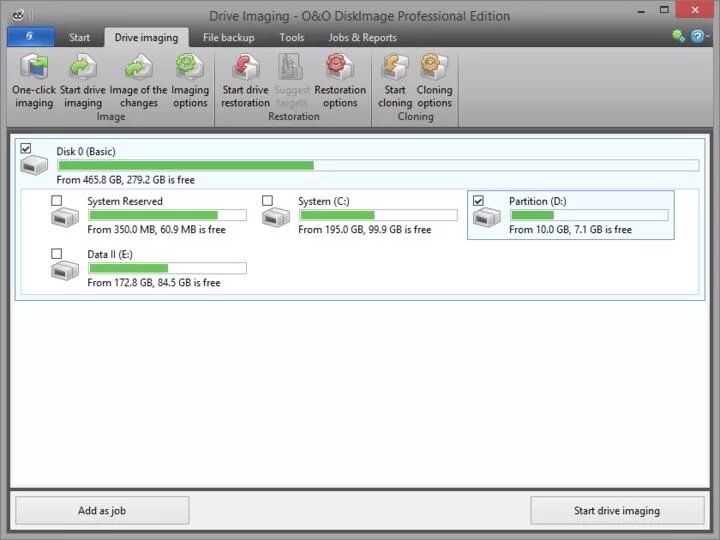The image size is (720, 540).
Task: Select the Drive imaging tab
Action: click(146, 37)
